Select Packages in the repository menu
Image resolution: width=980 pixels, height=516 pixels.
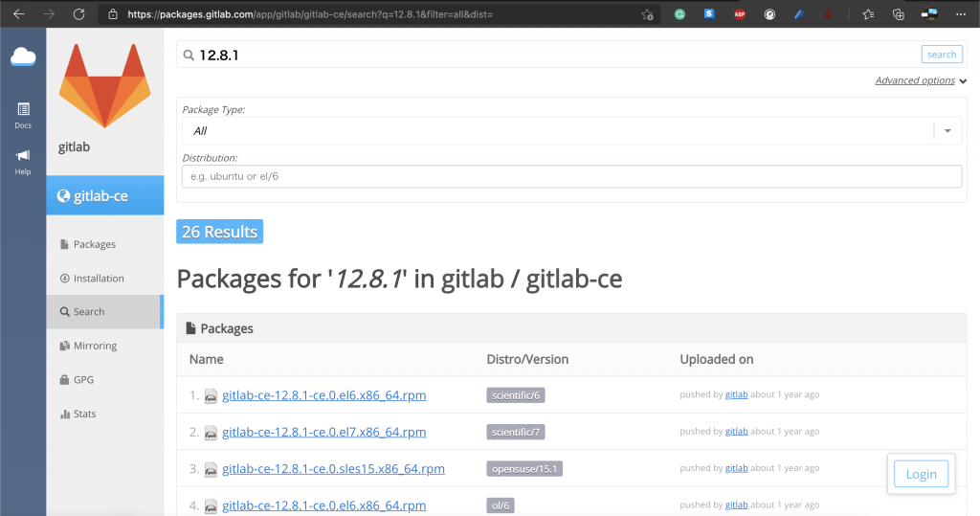(94, 244)
